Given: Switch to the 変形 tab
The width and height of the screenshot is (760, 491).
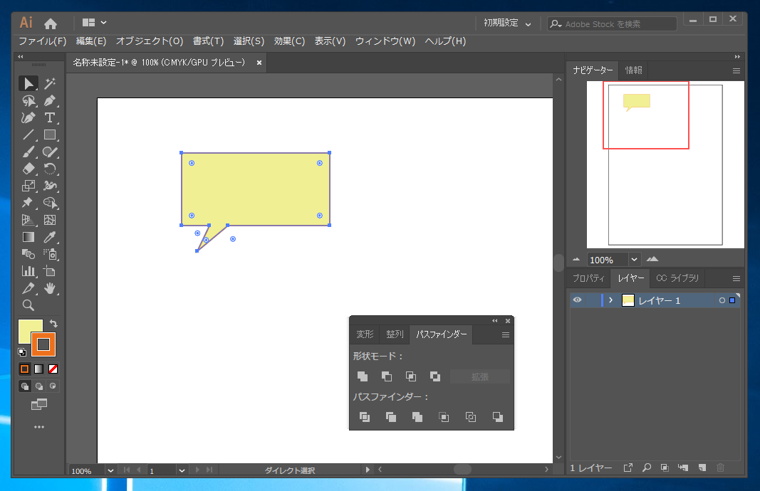Looking at the screenshot, I should (x=365, y=334).
